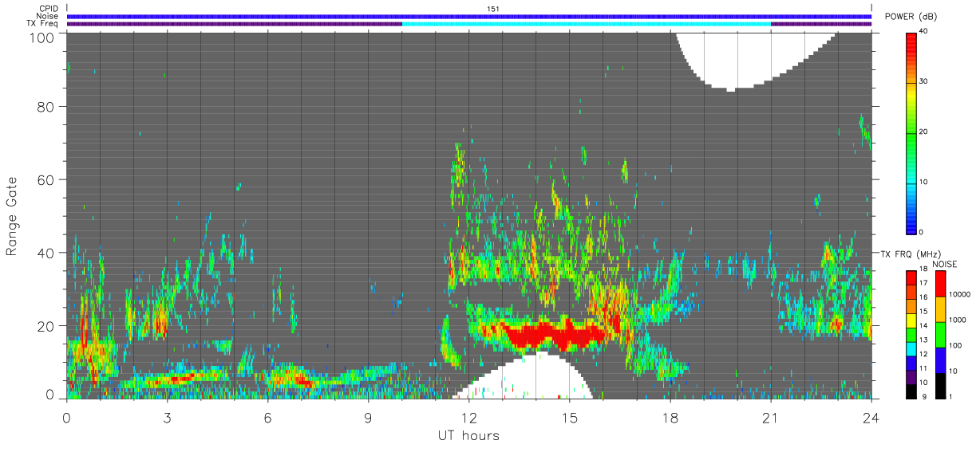Screen dimensions: 980x452
Task: Click the blue swatch in NOISE legend
Action: tap(939, 360)
